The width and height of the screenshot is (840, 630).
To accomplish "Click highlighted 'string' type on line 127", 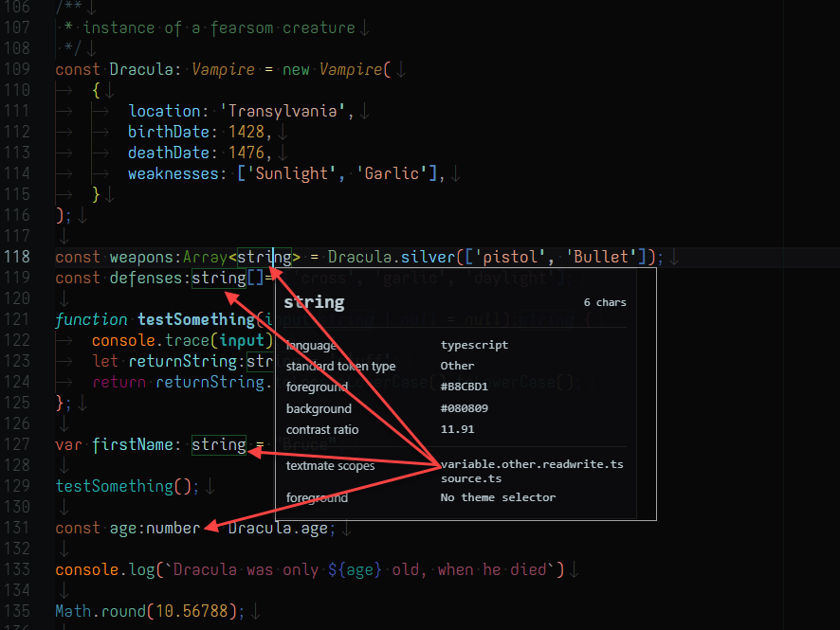I will [x=219, y=444].
